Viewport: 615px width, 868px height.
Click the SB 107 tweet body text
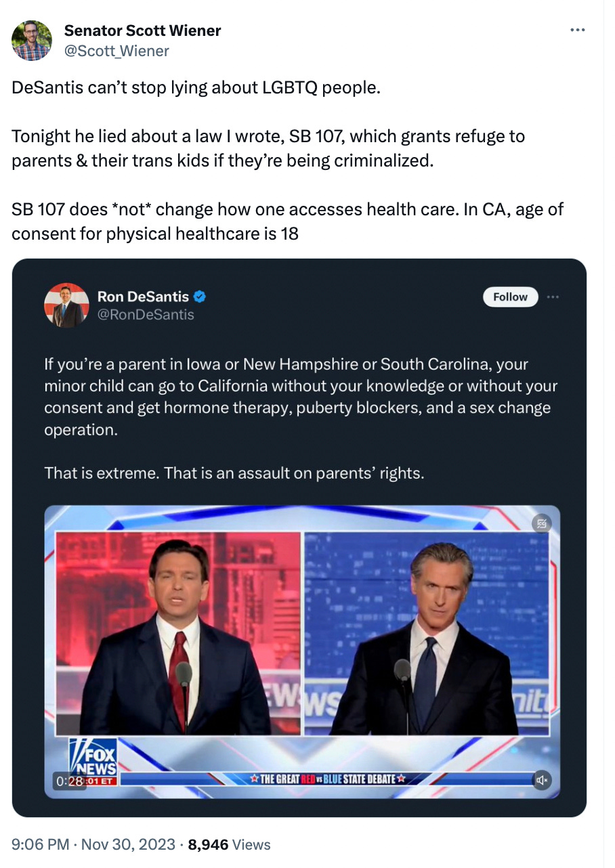(288, 160)
